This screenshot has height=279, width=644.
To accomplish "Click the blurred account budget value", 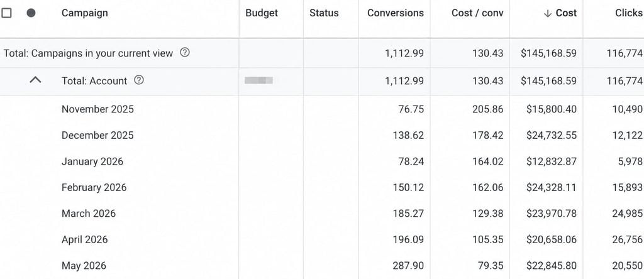I will pyautogui.click(x=258, y=80).
